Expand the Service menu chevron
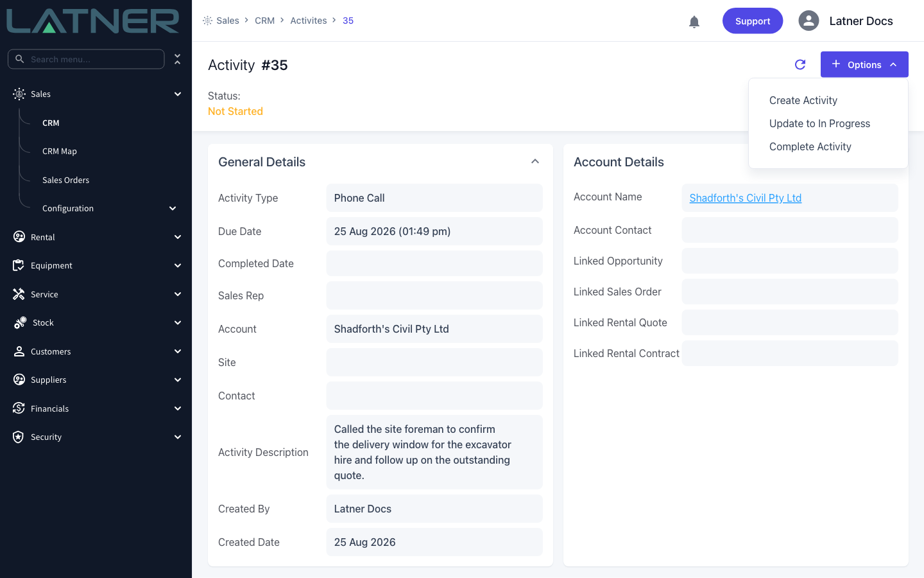 178,294
